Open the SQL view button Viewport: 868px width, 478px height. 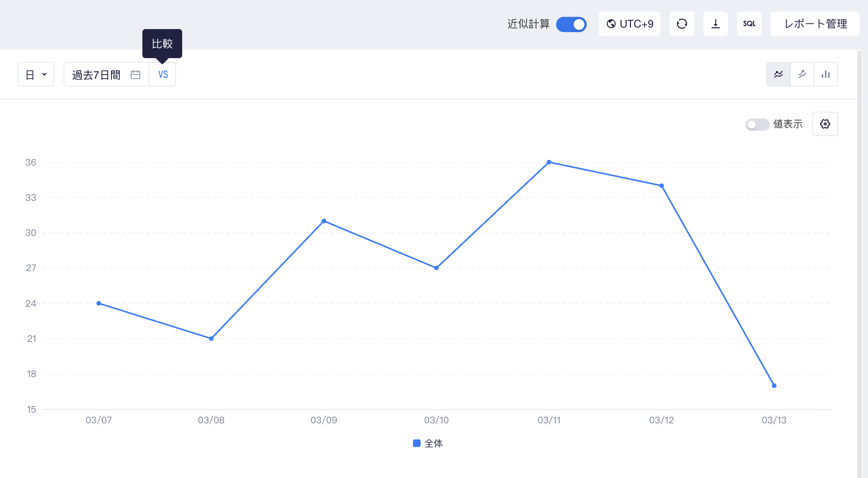[749, 24]
